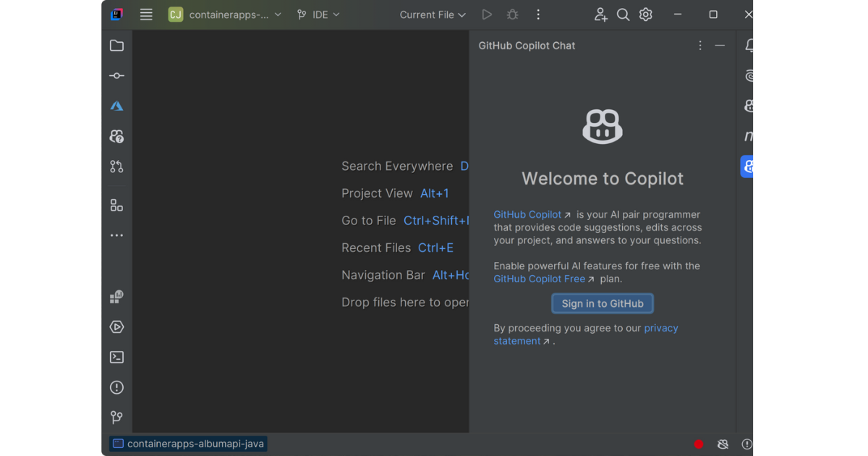
Task: Open the Pull Requests tool window
Action: pyautogui.click(x=116, y=166)
